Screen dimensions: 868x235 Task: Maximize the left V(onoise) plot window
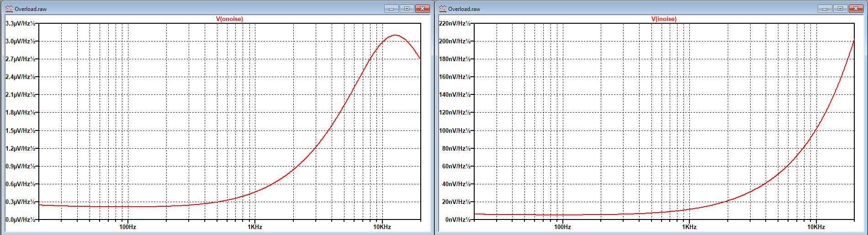(x=407, y=9)
